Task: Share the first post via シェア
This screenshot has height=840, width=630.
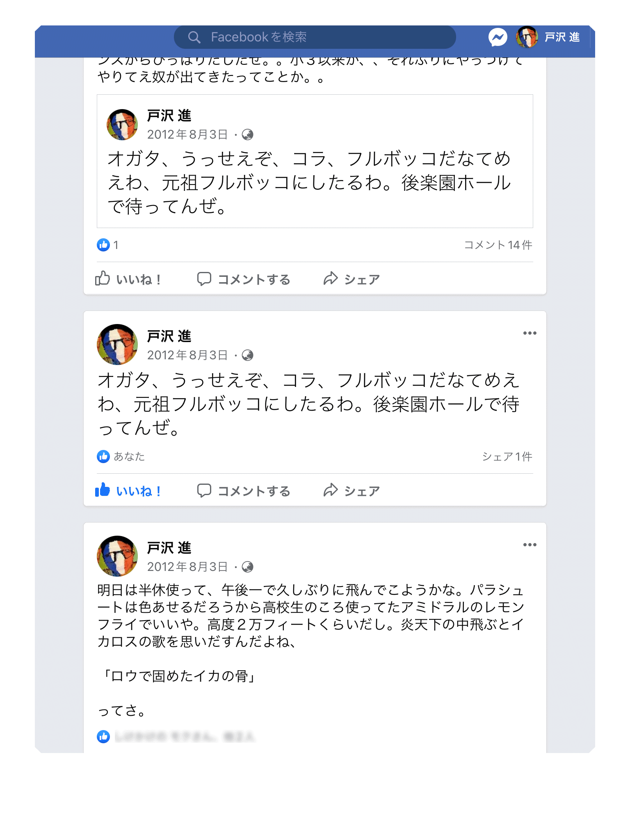Action: (352, 279)
